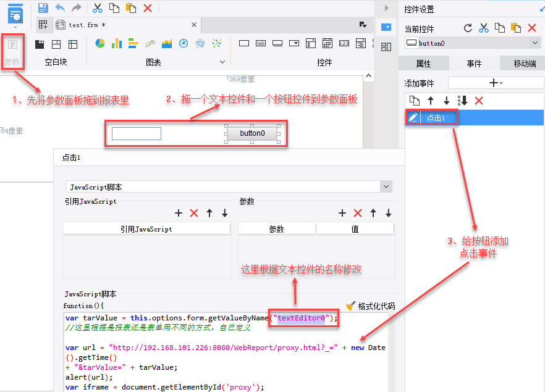Expand the 图表 chart gallery arrow
This screenshot has width=545, height=392.
[x=222, y=62]
